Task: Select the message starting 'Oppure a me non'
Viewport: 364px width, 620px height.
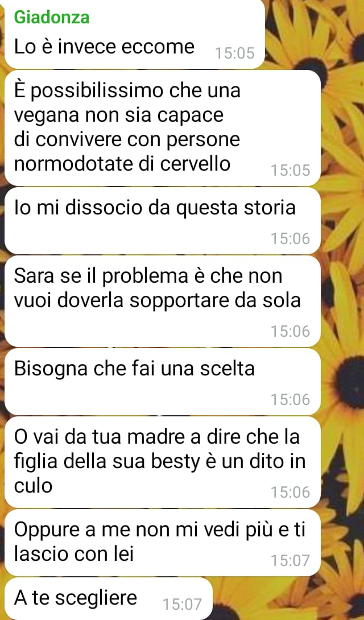Action: 163,543
